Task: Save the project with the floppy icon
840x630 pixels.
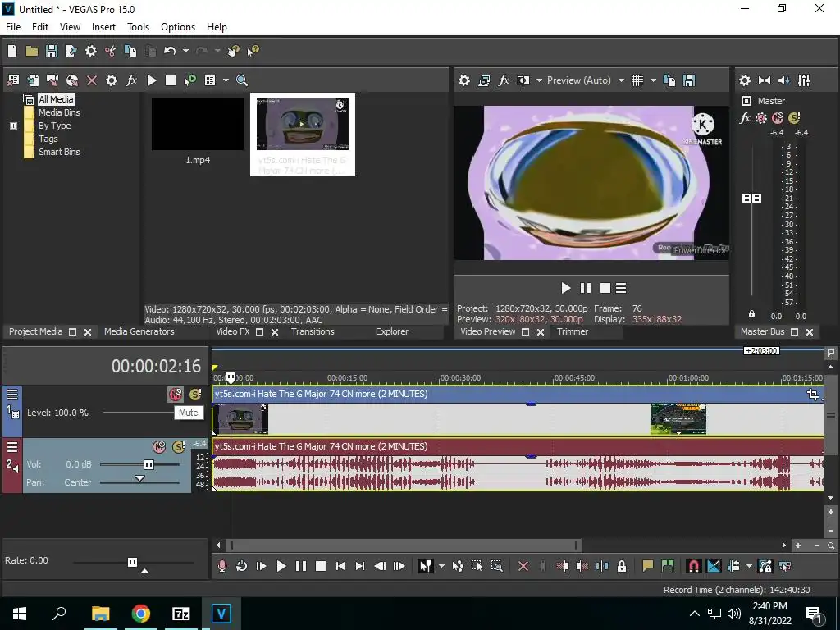Action: click(52, 51)
